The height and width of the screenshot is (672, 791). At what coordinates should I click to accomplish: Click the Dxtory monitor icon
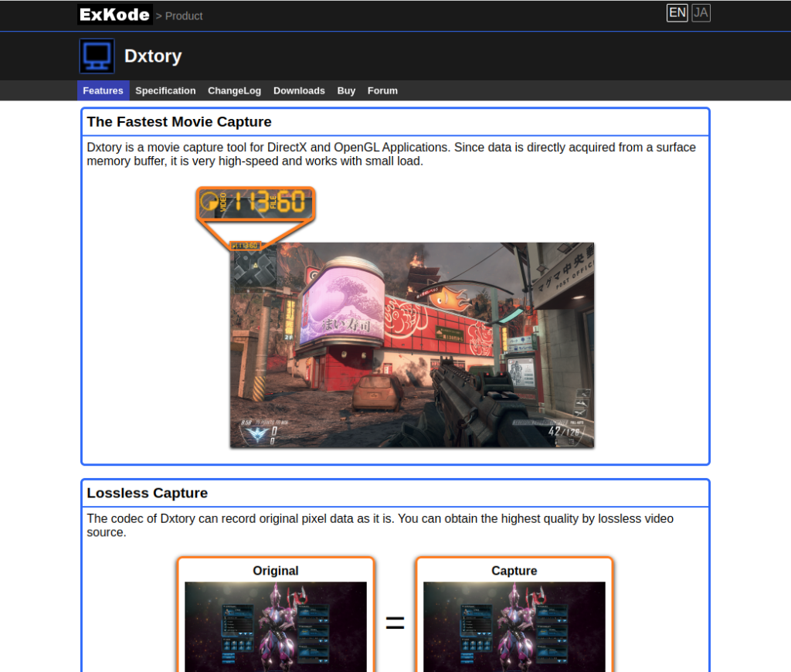click(x=97, y=56)
